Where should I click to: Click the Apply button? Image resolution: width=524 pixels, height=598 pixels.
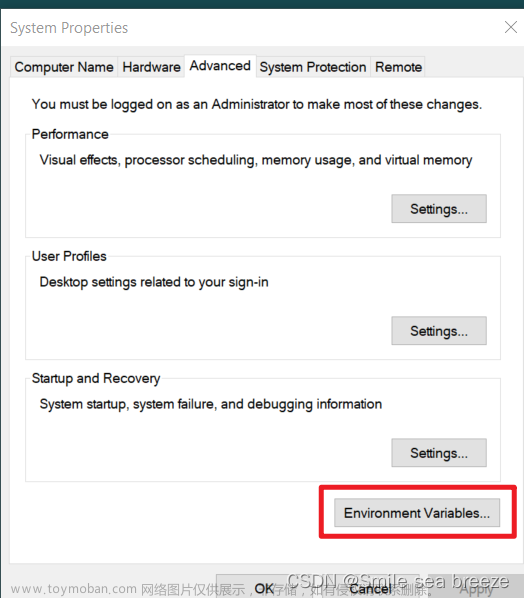point(476,588)
